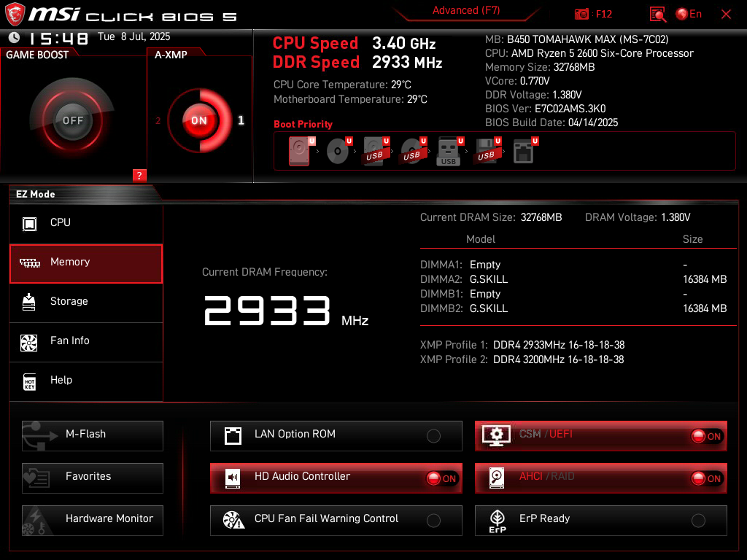The height and width of the screenshot is (560, 747).
Task: Open the CPU section
Action: (86, 223)
